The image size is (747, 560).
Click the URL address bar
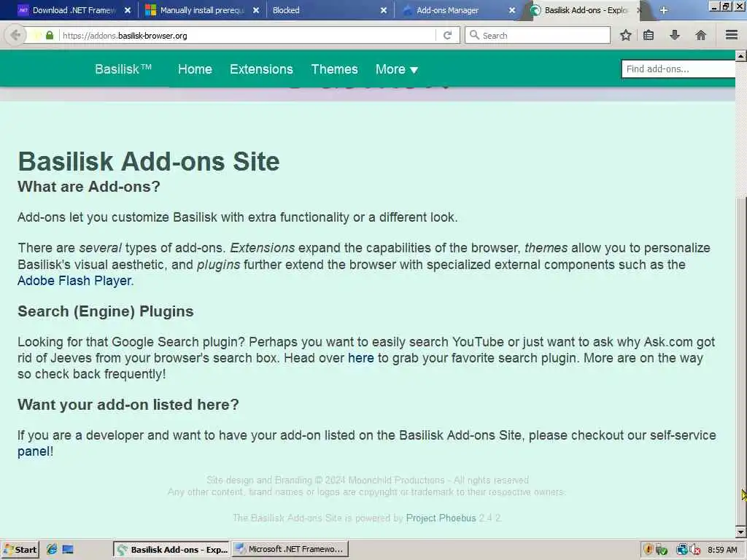click(248, 35)
